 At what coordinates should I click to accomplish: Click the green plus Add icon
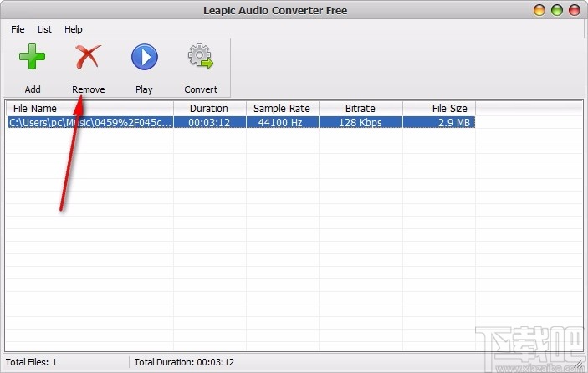point(33,57)
